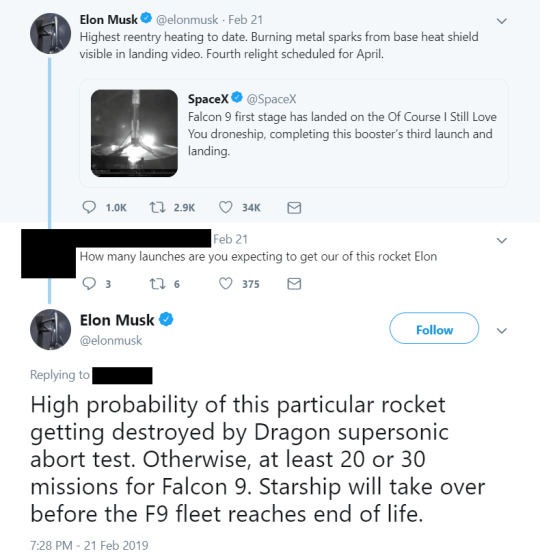Reply to the 'How many launches' tweet

(89, 284)
